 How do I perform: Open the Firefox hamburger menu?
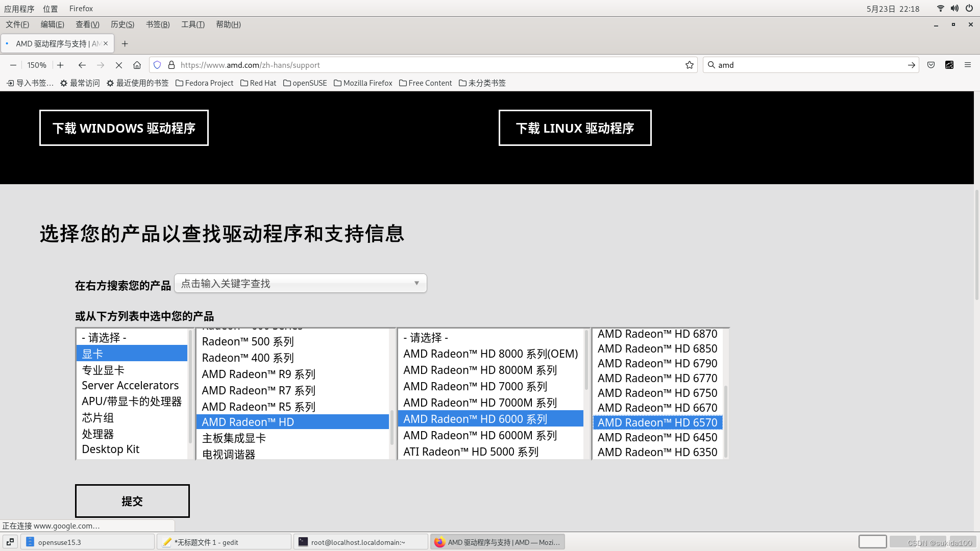[967, 65]
